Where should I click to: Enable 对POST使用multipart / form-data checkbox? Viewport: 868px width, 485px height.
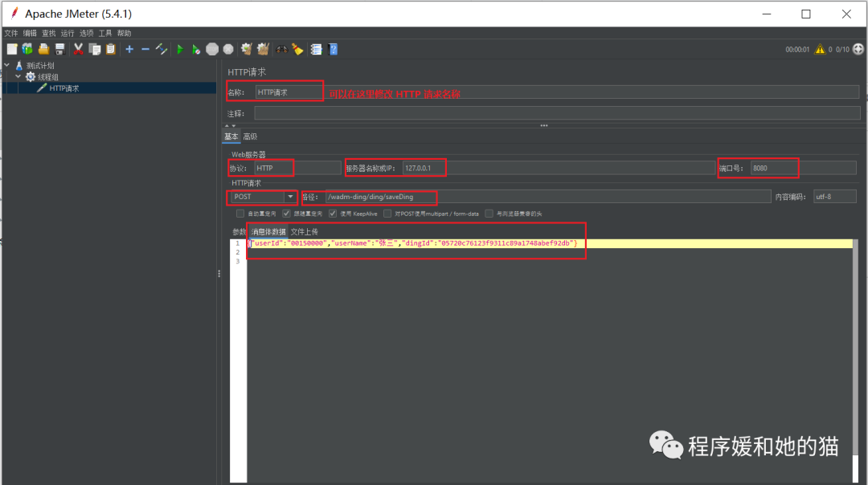click(x=387, y=214)
